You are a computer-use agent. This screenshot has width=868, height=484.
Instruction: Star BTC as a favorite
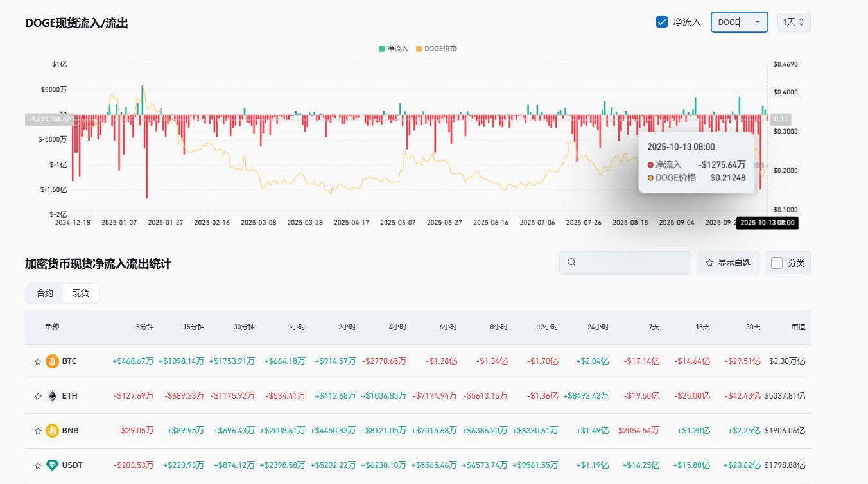coord(38,361)
